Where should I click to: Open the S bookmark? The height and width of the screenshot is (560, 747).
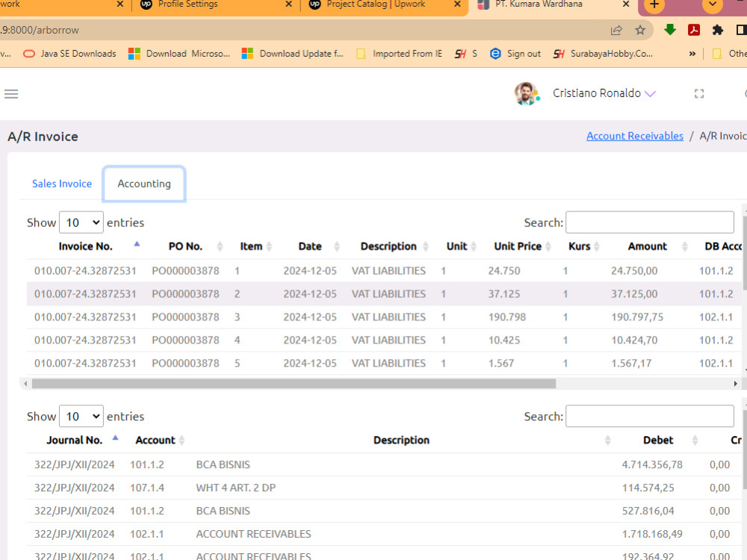[x=466, y=54]
